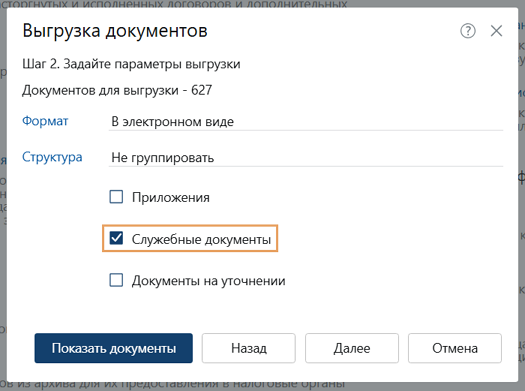Viewport: 525px width, 391px height.
Task: Click the Выгрузка документов dialog title
Action: (x=115, y=31)
